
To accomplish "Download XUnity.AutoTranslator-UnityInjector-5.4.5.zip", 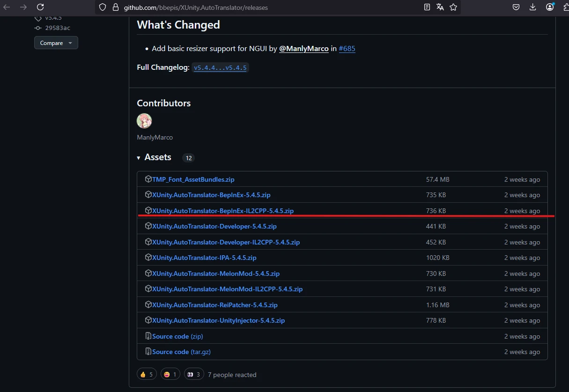I will [x=219, y=320].
